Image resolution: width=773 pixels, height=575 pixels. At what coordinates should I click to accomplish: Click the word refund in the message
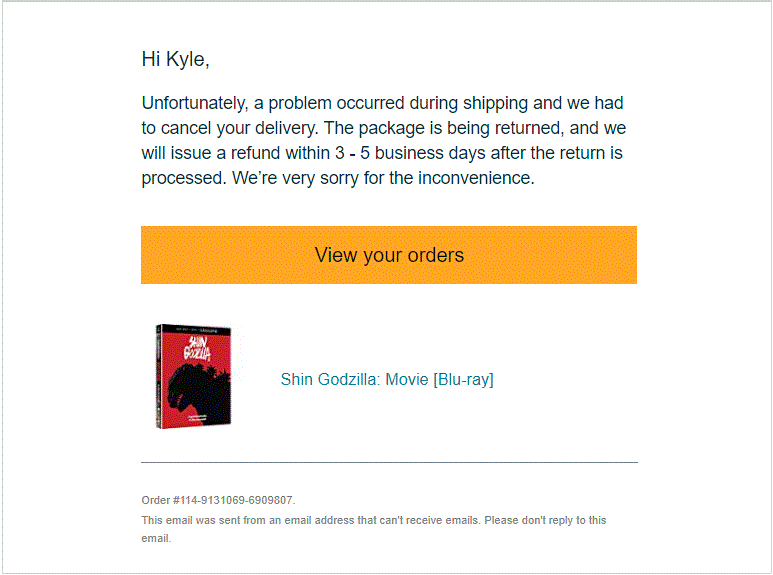(255, 153)
